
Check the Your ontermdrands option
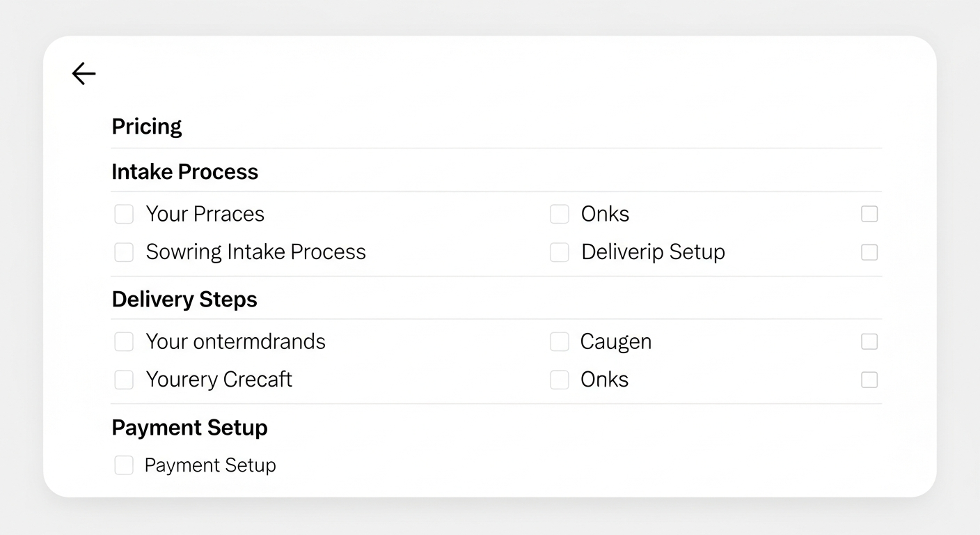pos(124,341)
